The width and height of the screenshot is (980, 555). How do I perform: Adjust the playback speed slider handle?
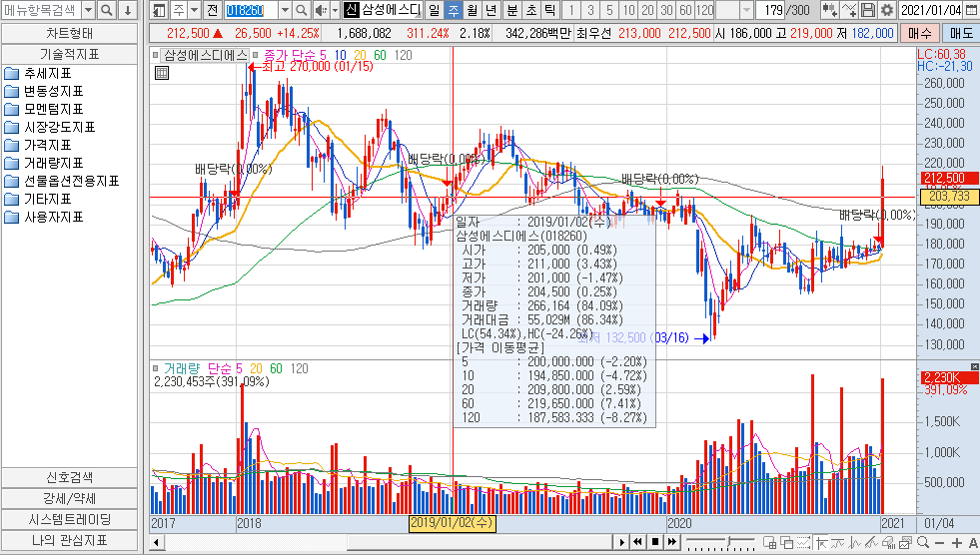point(728,541)
